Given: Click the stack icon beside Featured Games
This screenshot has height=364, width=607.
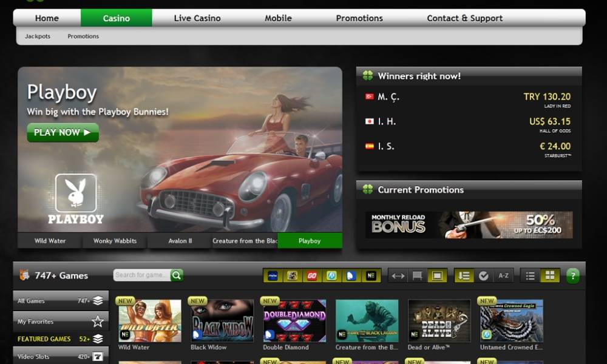Looking at the screenshot, I should 98,339.
